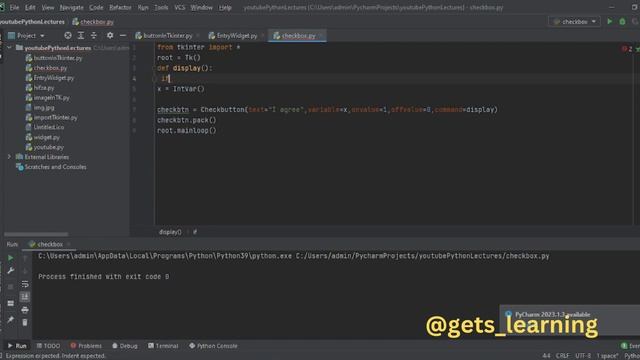Click the select opened file target icon

[x=68, y=36]
